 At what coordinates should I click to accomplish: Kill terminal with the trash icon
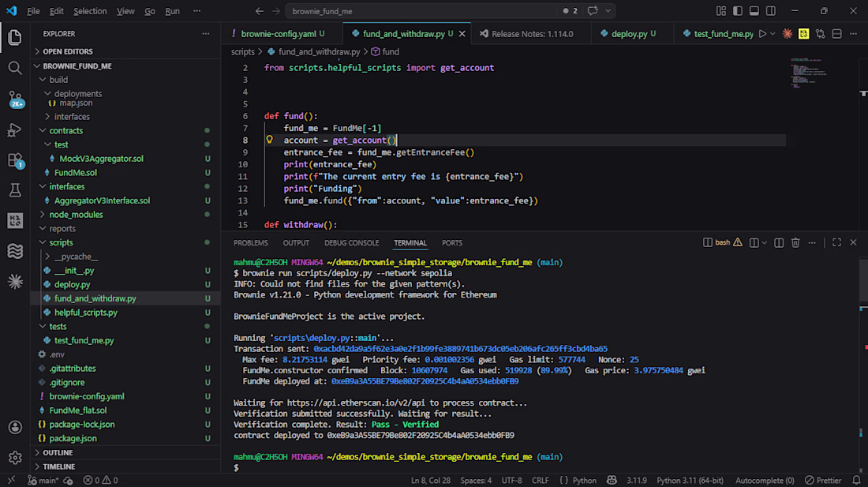tap(795, 243)
